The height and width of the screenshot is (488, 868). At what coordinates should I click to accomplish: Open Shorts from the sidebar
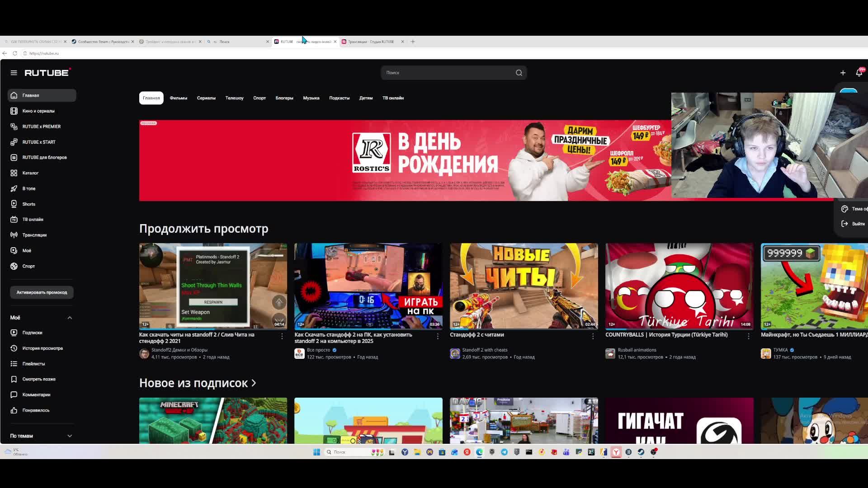pyautogui.click(x=28, y=204)
